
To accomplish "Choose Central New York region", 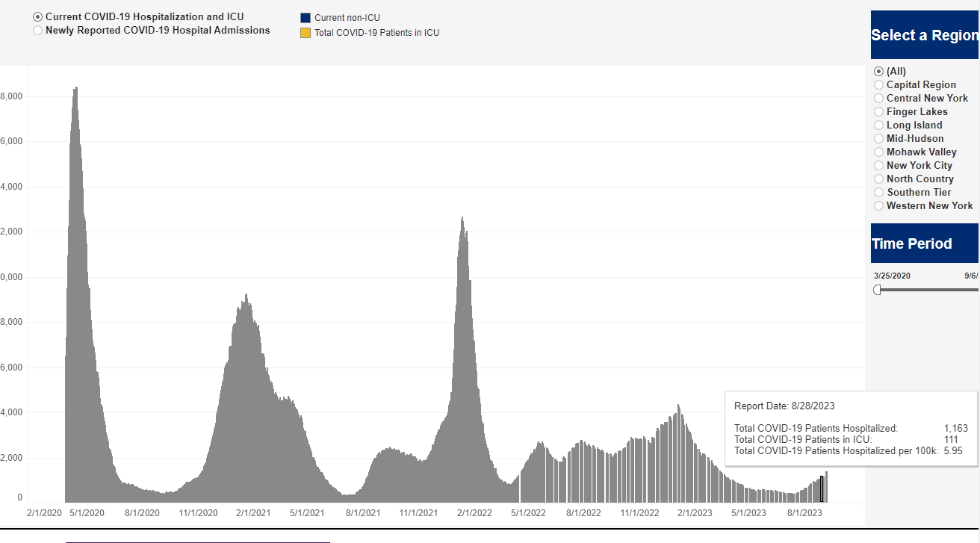I will pyautogui.click(x=878, y=99).
